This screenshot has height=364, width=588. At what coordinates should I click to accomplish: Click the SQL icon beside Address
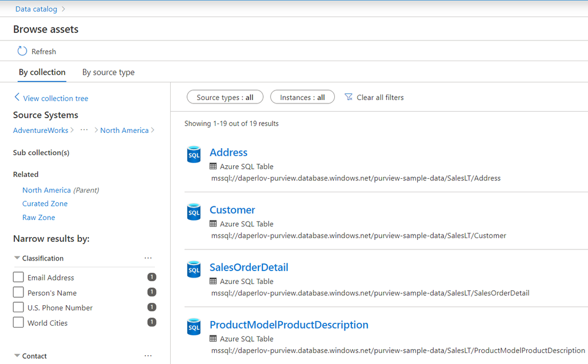[x=194, y=154]
